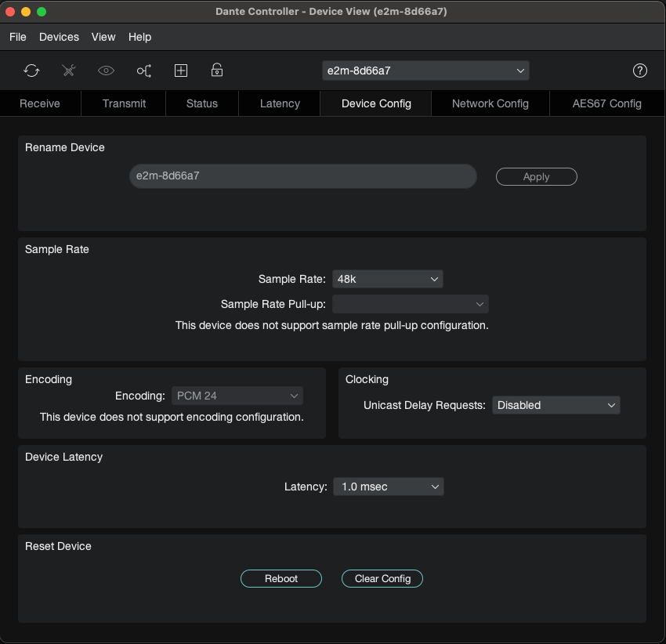Viewport: 666px width, 644px height.
Task: Switch to the Status tab
Action: 202,103
